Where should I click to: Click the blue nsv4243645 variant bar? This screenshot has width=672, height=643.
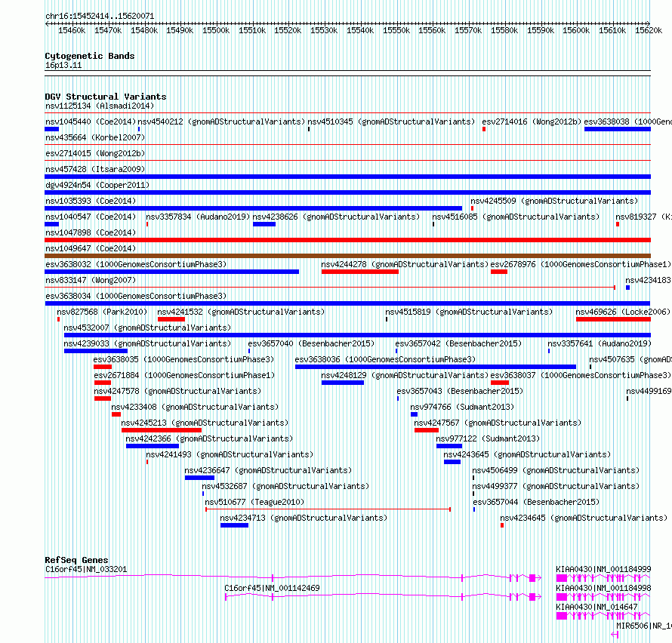[452, 462]
